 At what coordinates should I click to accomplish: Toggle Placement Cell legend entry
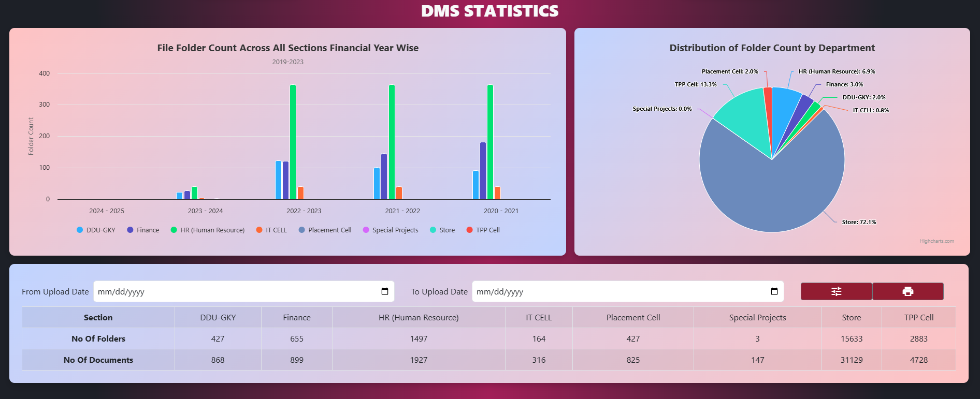point(325,230)
